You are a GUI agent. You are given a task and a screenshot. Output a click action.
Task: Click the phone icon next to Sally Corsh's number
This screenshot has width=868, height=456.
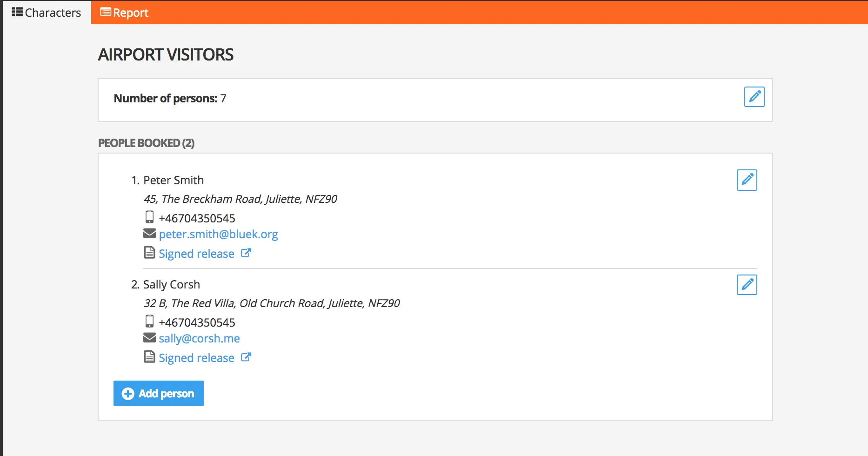click(x=149, y=321)
